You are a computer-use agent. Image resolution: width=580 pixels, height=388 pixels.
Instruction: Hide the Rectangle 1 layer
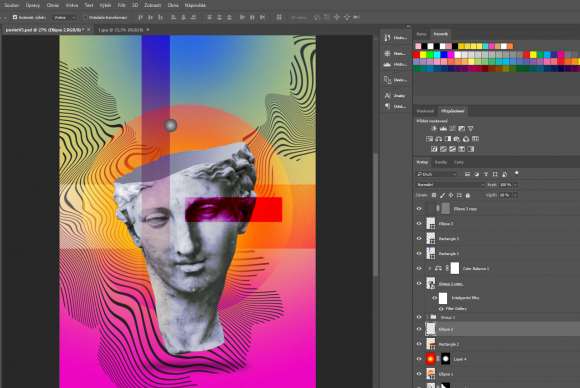(419, 253)
